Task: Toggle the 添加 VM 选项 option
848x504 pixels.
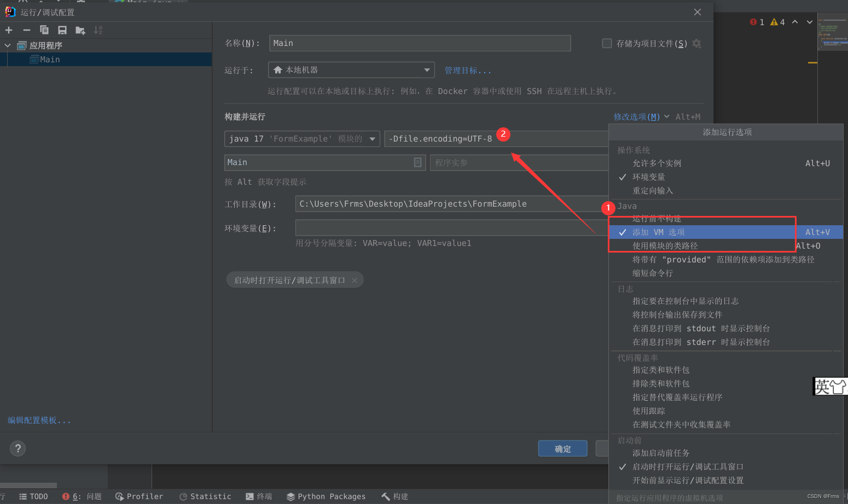Action: [725, 232]
